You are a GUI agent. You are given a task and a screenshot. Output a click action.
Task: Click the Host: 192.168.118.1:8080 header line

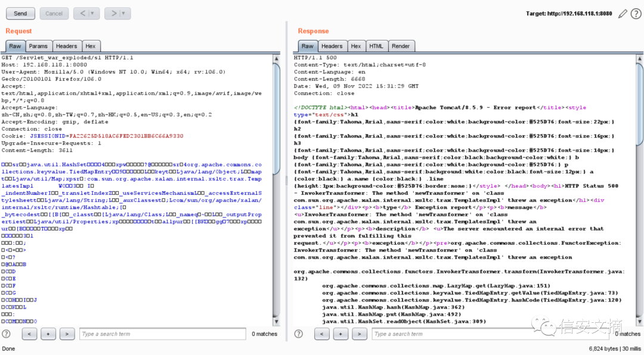click(44, 64)
